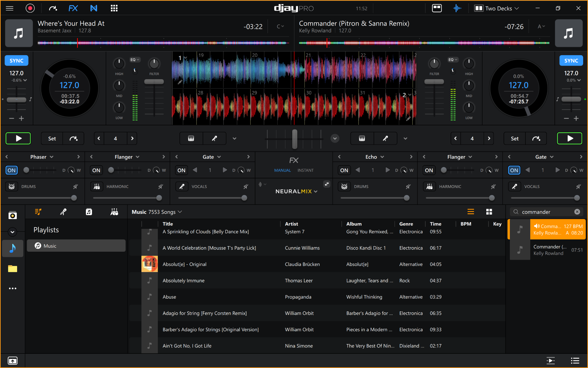
Task: Select INSTANT FX mode
Action: (305, 170)
